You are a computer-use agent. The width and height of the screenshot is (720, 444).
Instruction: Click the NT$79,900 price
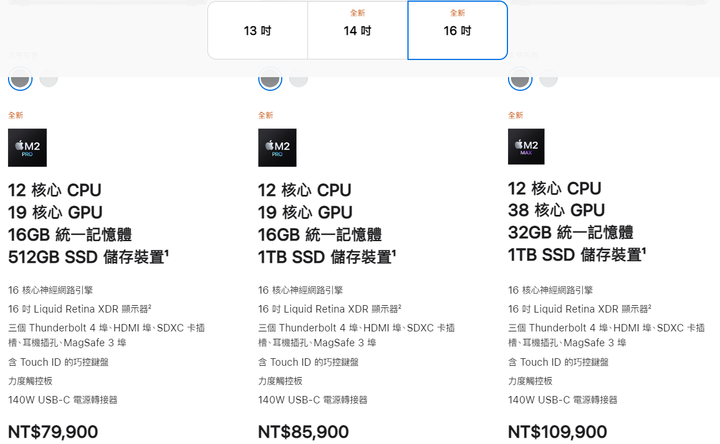[53, 432]
